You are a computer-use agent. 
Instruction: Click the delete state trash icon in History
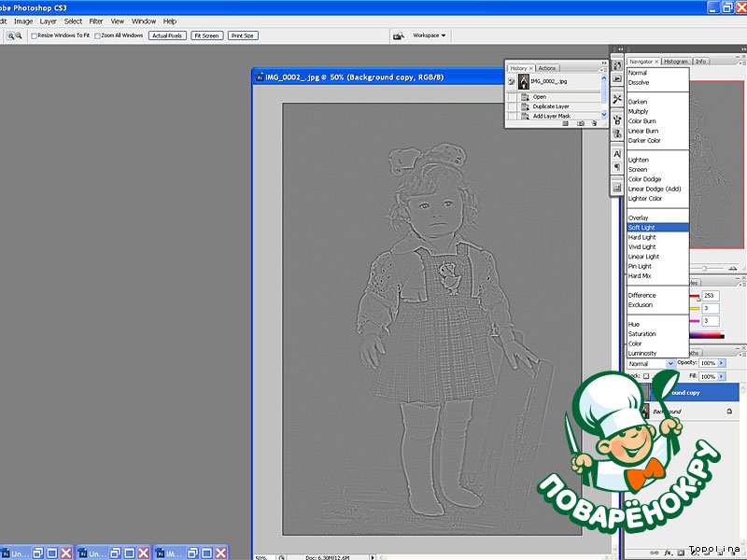pos(594,123)
